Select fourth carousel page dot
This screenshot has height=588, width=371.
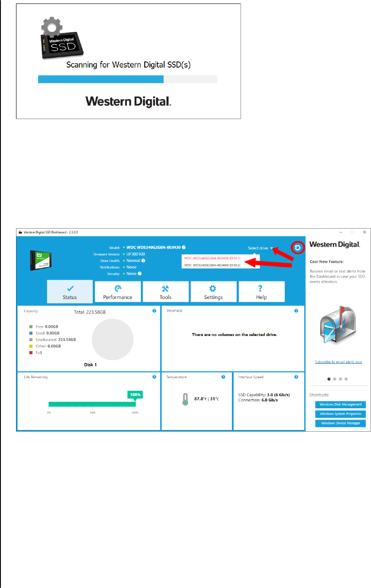pos(346,379)
